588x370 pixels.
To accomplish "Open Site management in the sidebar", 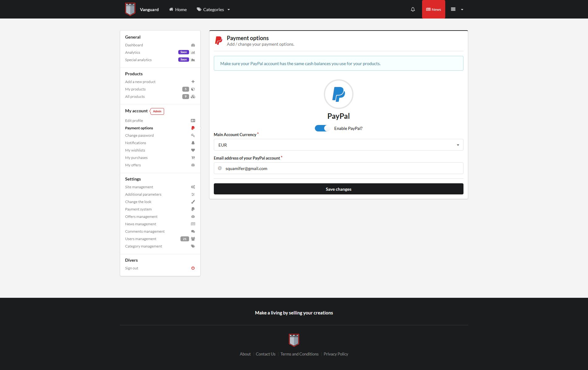I will click(x=139, y=187).
